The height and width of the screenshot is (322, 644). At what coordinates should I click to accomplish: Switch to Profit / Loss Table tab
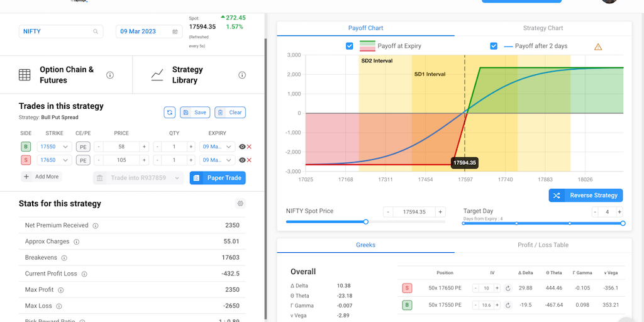543,245
